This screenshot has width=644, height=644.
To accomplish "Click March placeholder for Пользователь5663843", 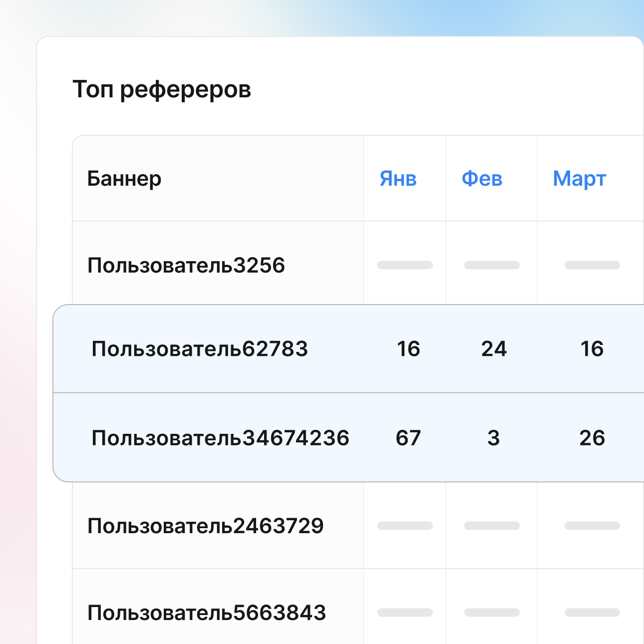I will coord(592,613).
